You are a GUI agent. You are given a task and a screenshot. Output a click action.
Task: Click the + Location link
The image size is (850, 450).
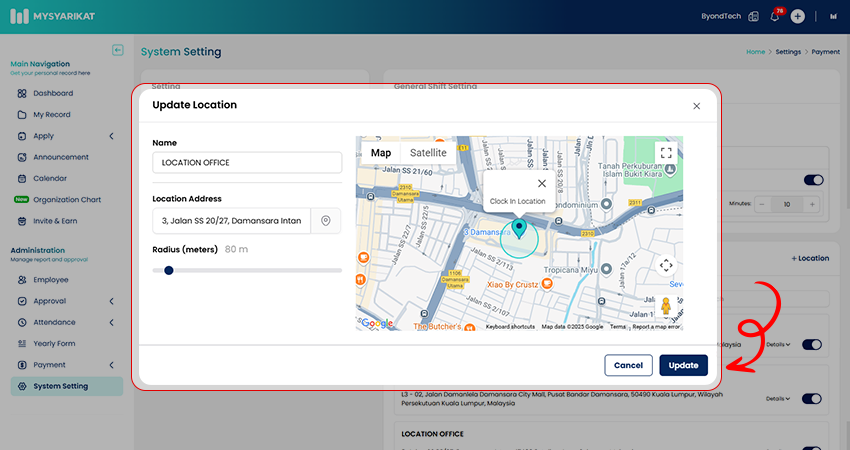[x=810, y=259]
